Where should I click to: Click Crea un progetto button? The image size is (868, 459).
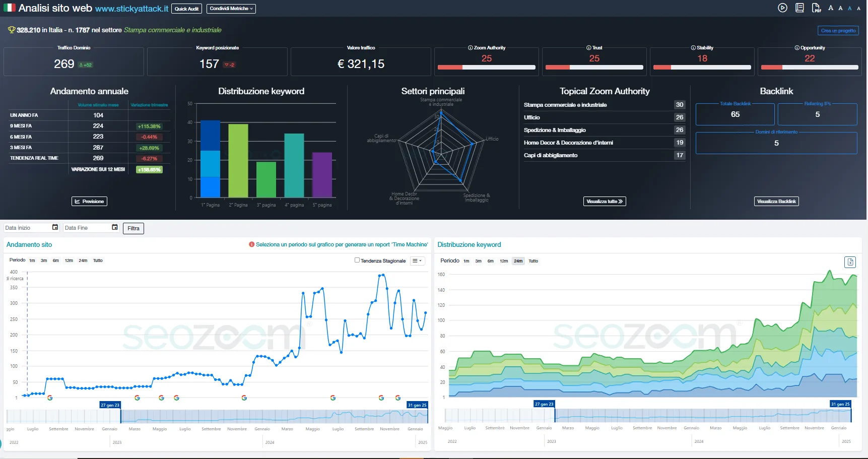pos(838,31)
